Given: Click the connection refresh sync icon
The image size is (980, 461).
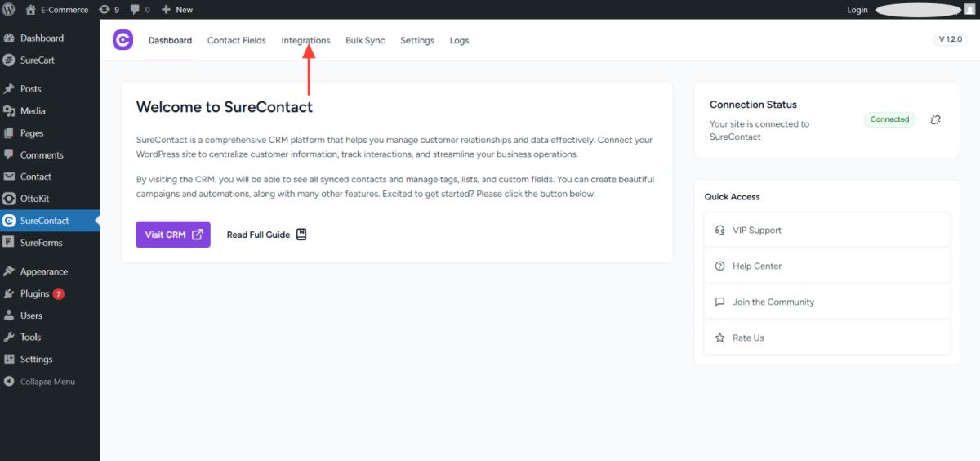Looking at the screenshot, I should 935,119.
